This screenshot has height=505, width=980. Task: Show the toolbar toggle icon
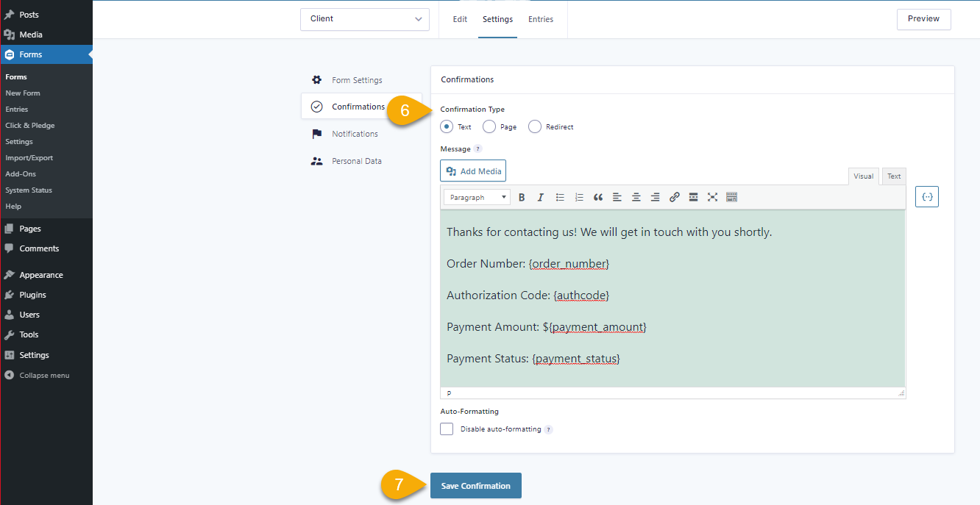(731, 197)
